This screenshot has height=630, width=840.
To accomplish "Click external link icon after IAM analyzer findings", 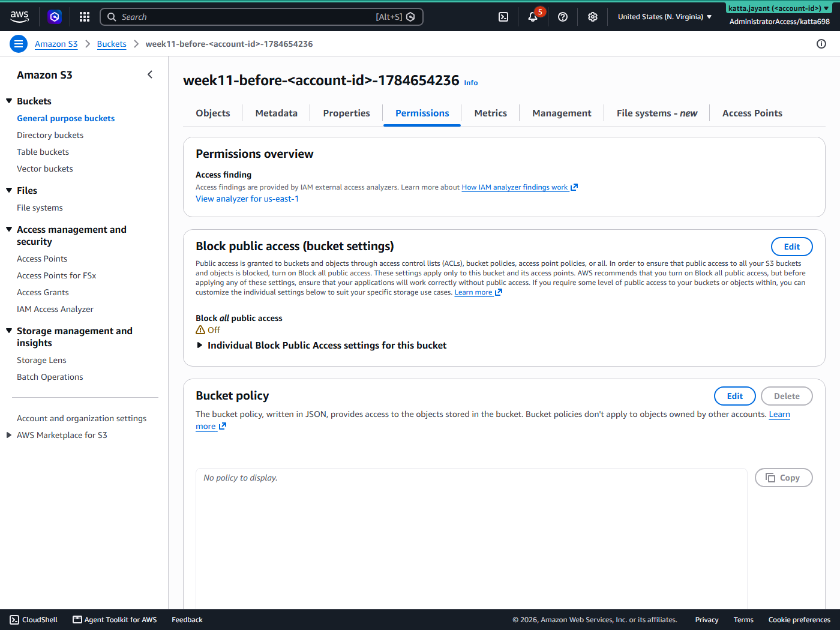I will (x=574, y=187).
